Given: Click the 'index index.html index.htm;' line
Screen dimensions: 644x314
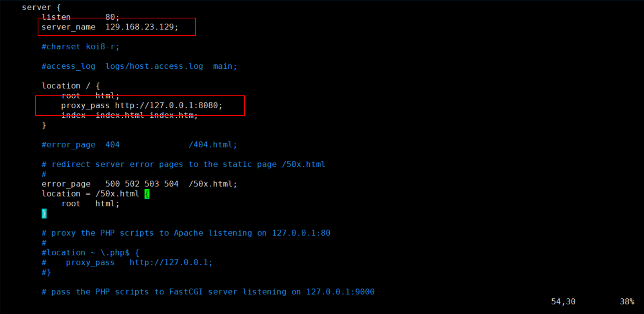Looking at the screenshot, I should (x=129, y=115).
